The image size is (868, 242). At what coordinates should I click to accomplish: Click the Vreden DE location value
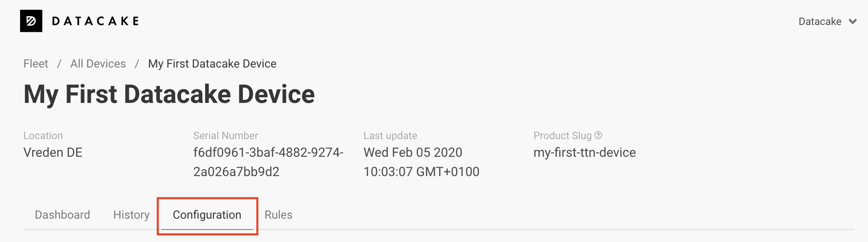coord(53,152)
